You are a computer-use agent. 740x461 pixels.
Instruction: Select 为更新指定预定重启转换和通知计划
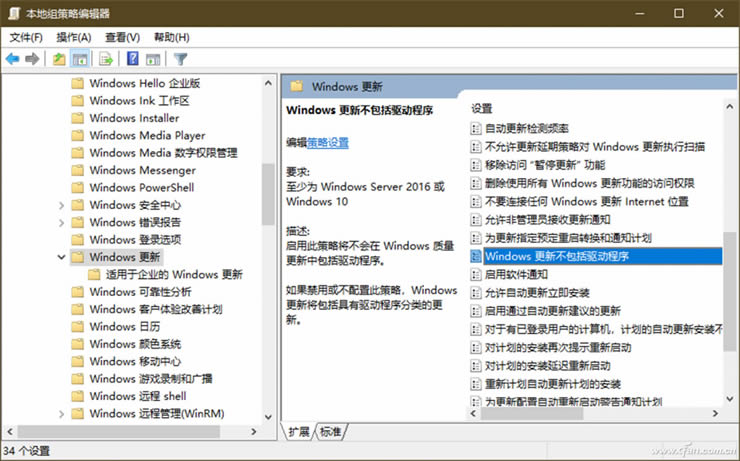(x=568, y=238)
